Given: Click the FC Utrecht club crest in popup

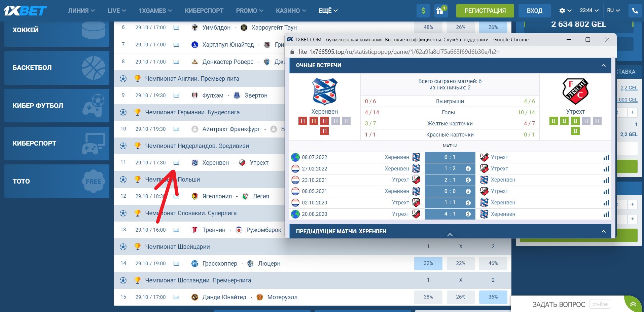Looking at the screenshot, I should [575, 91].
